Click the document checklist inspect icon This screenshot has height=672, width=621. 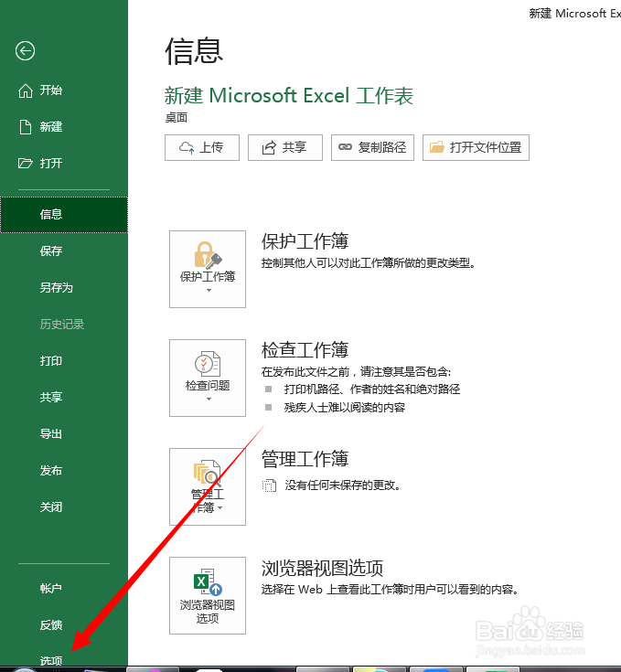pos(208,364)
